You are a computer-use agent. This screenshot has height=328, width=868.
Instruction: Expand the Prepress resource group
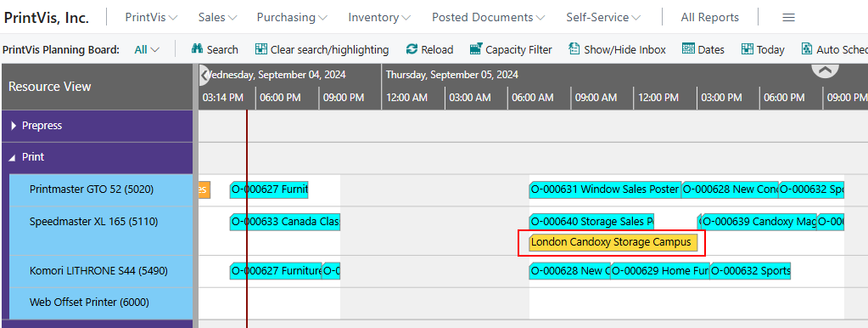click(14, 126)
